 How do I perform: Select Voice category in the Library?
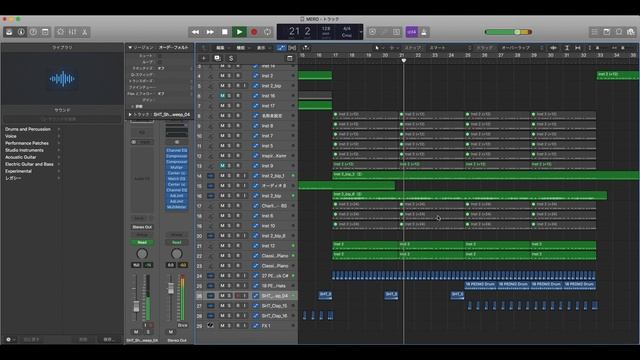tap(11, 136)
